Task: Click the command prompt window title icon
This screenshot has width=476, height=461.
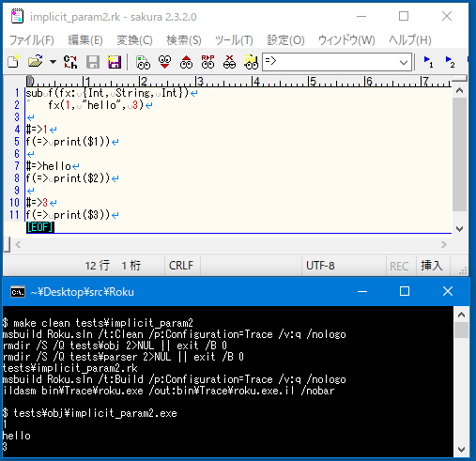Action: tap(18, 292)
